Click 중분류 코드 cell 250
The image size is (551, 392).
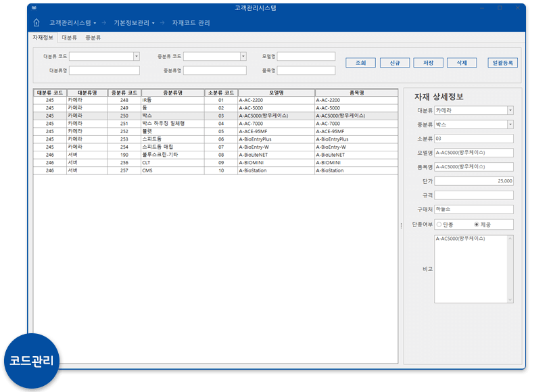124,116
